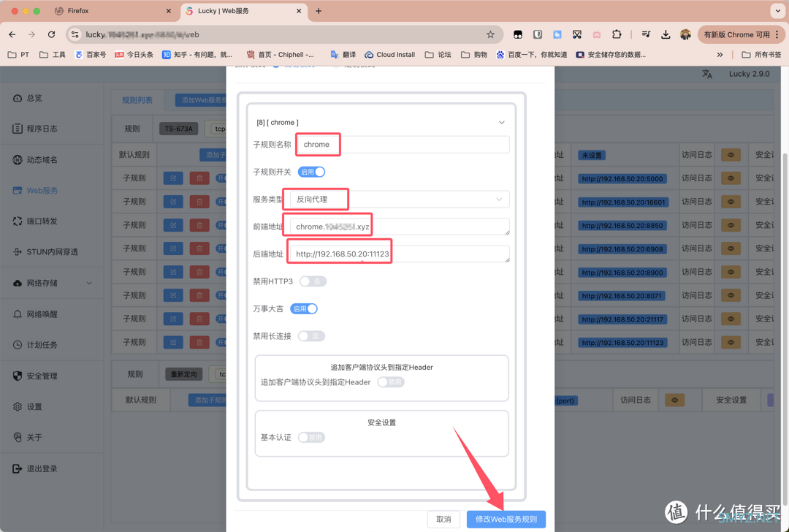789x532 pixels.
Task: Open a new browser tab with plus
Action: 319,10
